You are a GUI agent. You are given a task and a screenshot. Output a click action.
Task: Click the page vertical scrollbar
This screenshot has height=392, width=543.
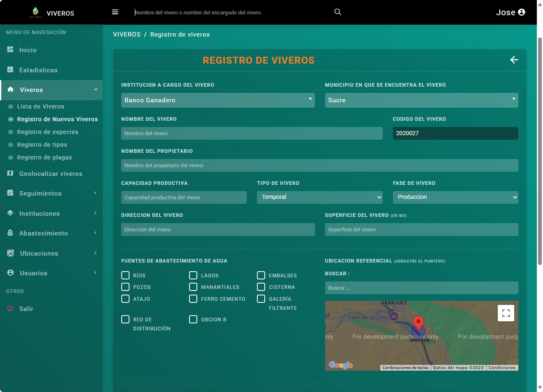540,151
